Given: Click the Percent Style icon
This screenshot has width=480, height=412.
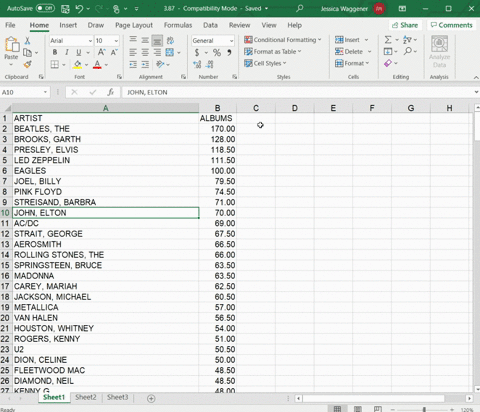Looking at the screenshot, I should pos(217,52).
